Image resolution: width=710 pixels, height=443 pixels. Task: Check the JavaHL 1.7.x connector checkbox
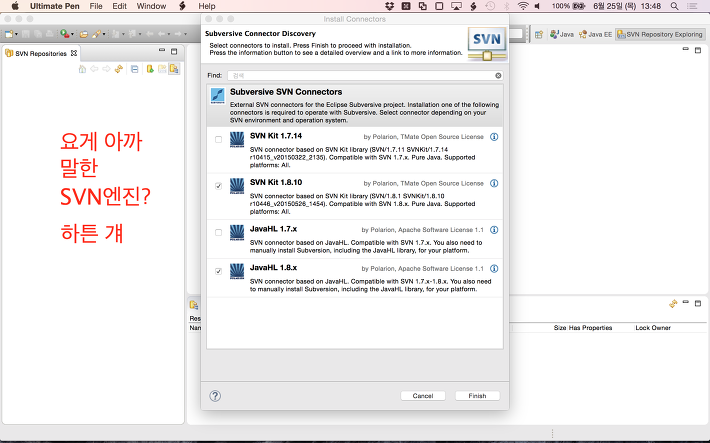coord(218,232)
